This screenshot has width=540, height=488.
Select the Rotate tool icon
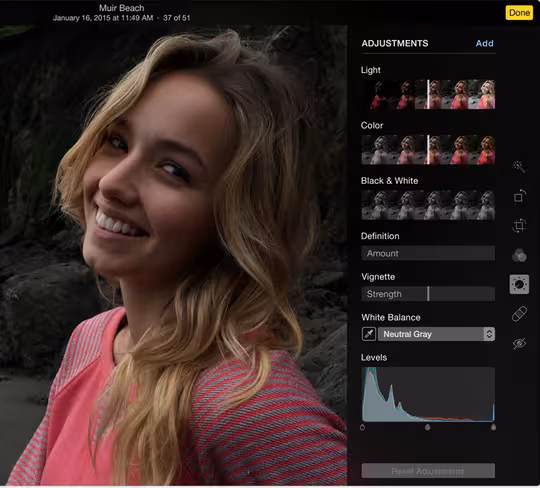(519, 196)
